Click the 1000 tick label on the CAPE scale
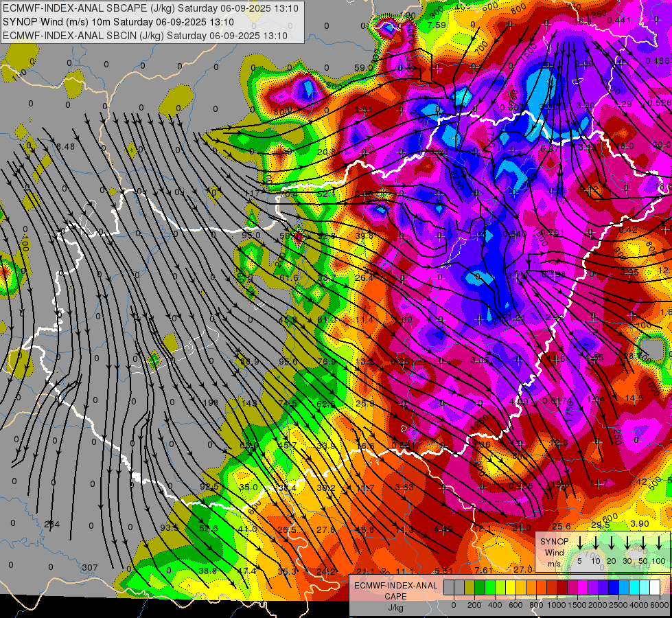Screen dimensions: 672x618 click(557, 605)
